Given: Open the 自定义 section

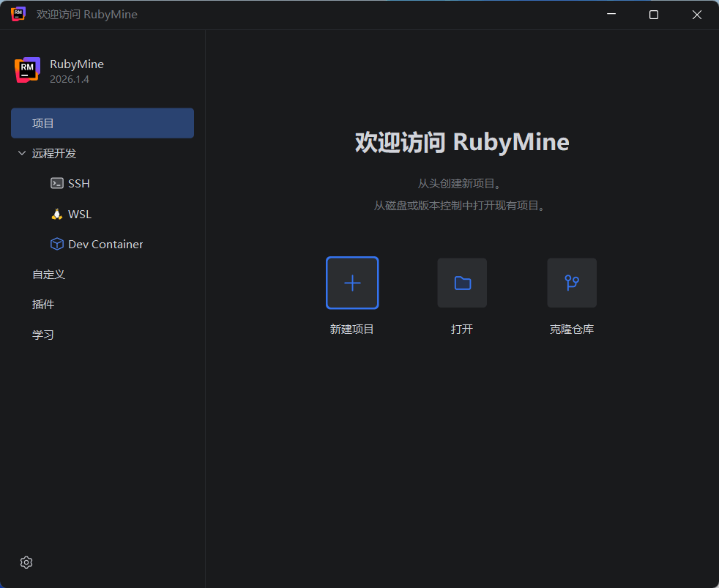Looking at the screenshot, I should tap(48, 275).
